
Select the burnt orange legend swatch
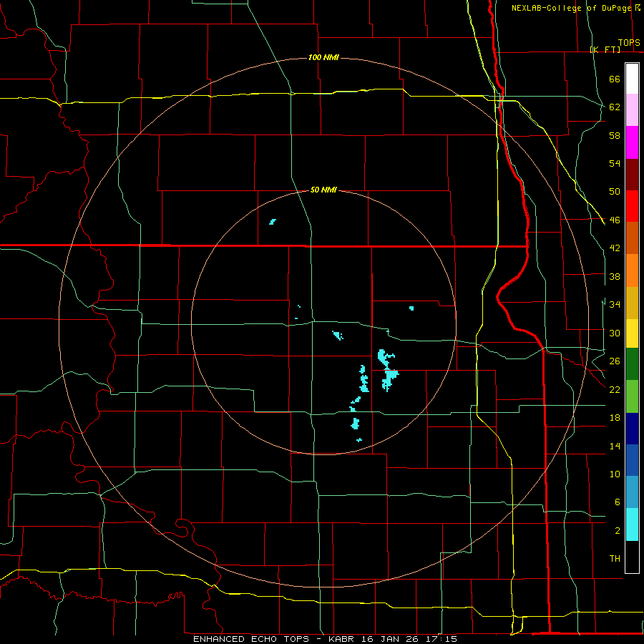click(x=632, y=238)
